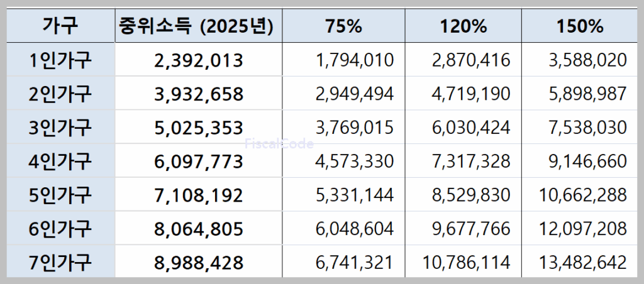Click the 4인가구 row label

point(60,161)
